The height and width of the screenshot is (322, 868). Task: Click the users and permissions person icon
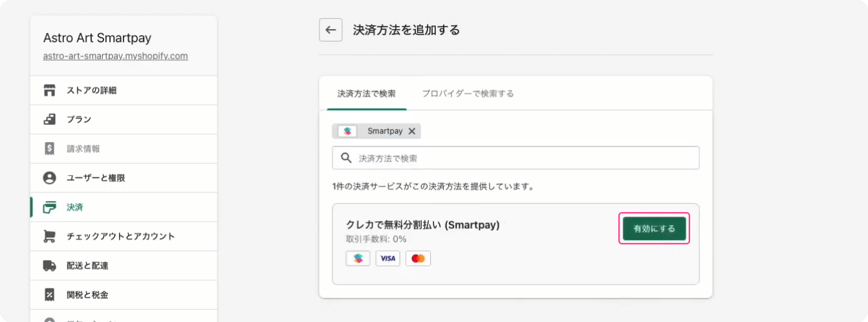(x=49, y=178)
